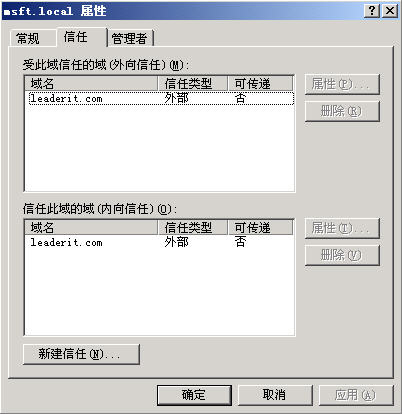Viewport: 402px width, 414px height.
Task: Select leaderit.com in outgoing trusts list
Action: [x=161, y=98]
